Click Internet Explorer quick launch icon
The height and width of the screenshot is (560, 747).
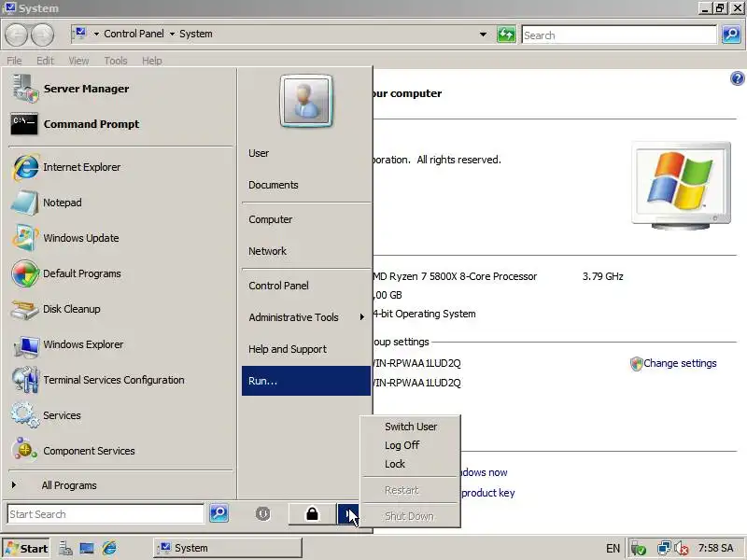[x=109, y=548]
